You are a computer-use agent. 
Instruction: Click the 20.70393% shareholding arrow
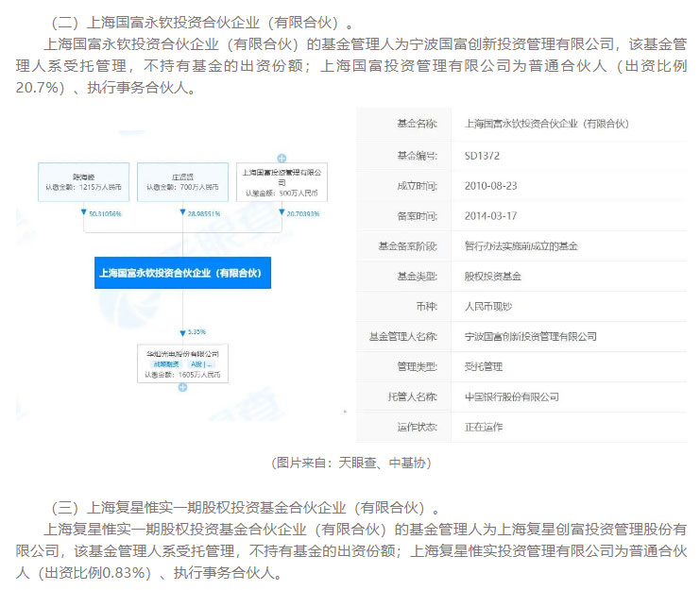(281, 213)
